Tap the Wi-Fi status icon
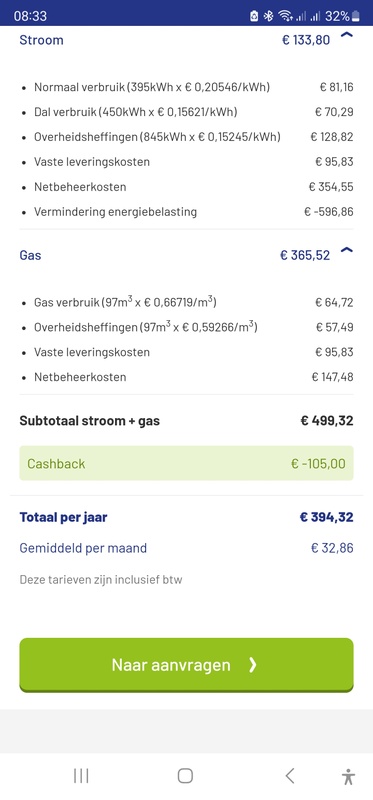373x800 pixels. coord(285,16)
